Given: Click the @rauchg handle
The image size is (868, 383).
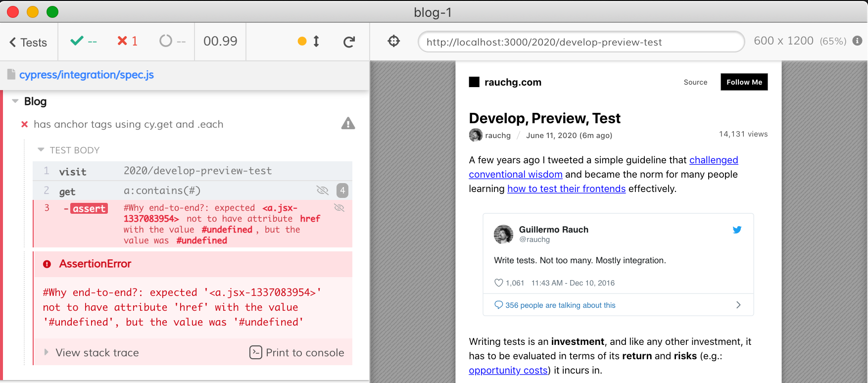Looking at the screenshot, I should tap(534, 239).
